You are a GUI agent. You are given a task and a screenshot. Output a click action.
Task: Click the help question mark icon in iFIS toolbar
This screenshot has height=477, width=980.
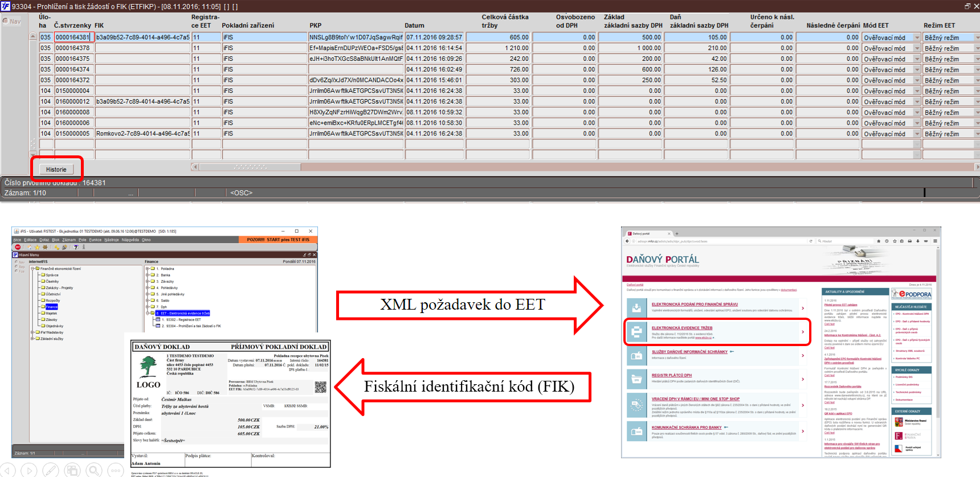click(x=76, y=247)
